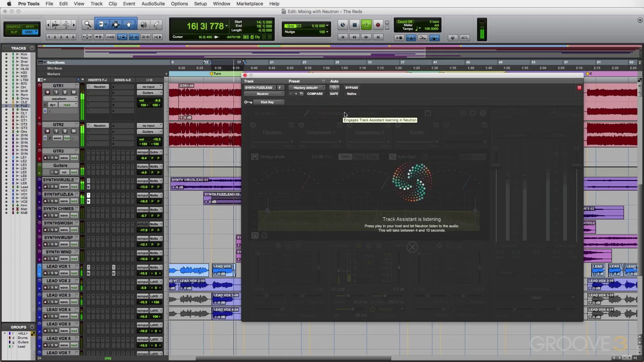644x362 pixels.
Task: Click Return to Zero transport button
Action: coord(343,37)
